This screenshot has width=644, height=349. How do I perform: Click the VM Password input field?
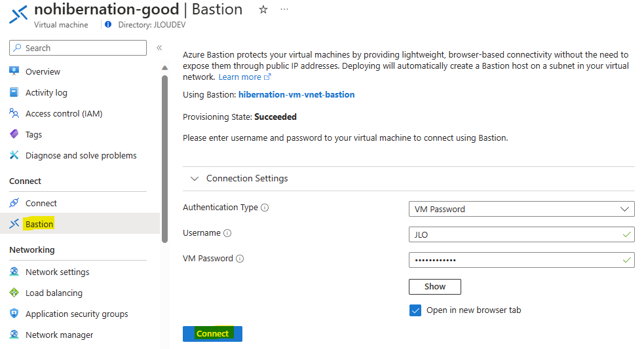click(521, 260)
